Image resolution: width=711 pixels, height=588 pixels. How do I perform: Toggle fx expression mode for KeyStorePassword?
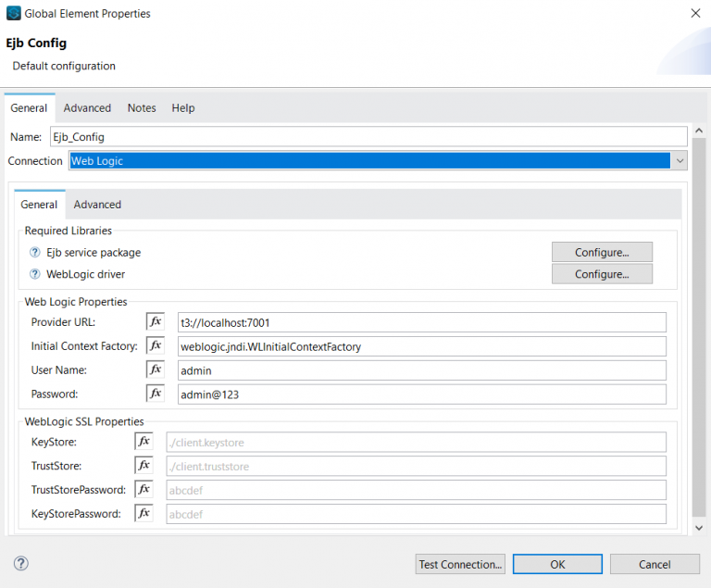(x=143, y=514)
